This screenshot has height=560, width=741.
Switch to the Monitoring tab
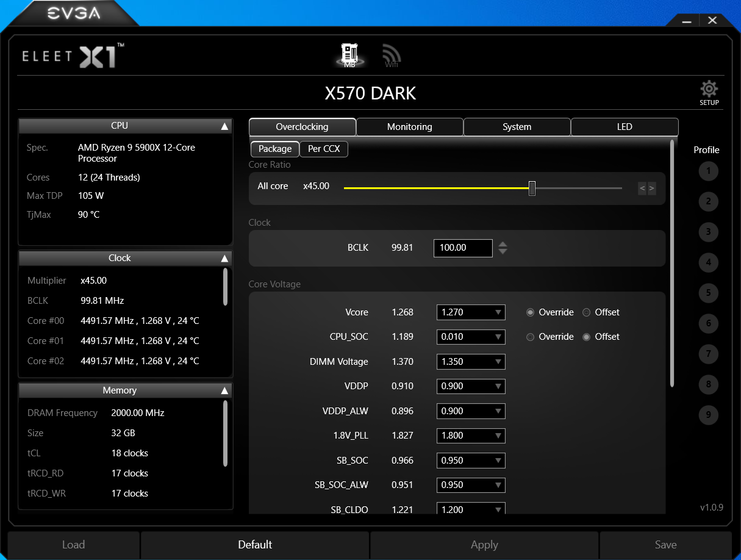point(410,127)
